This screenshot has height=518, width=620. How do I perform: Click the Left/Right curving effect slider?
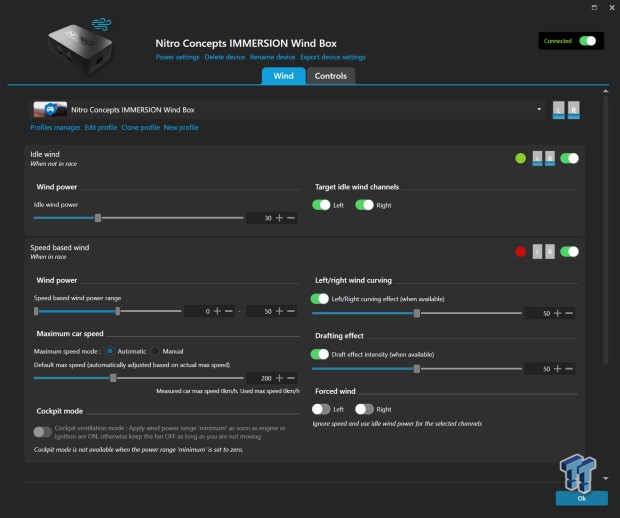click(x=416, y=313)
